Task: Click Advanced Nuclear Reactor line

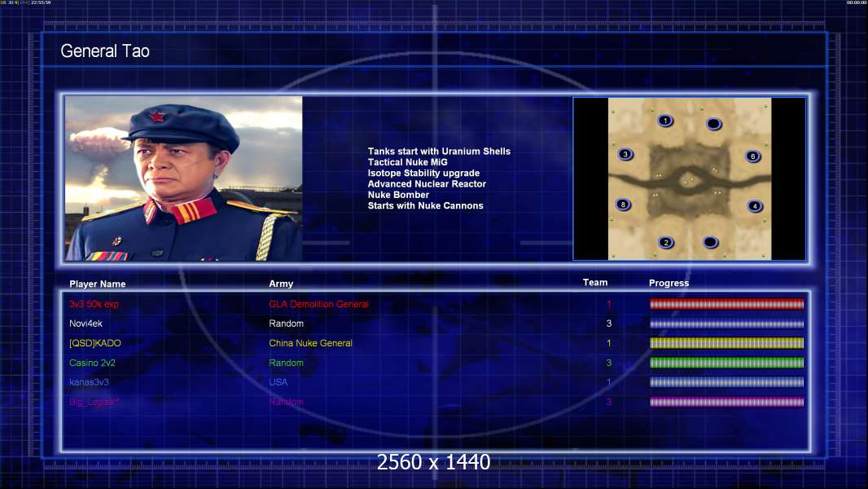Action: coord(427,184)
